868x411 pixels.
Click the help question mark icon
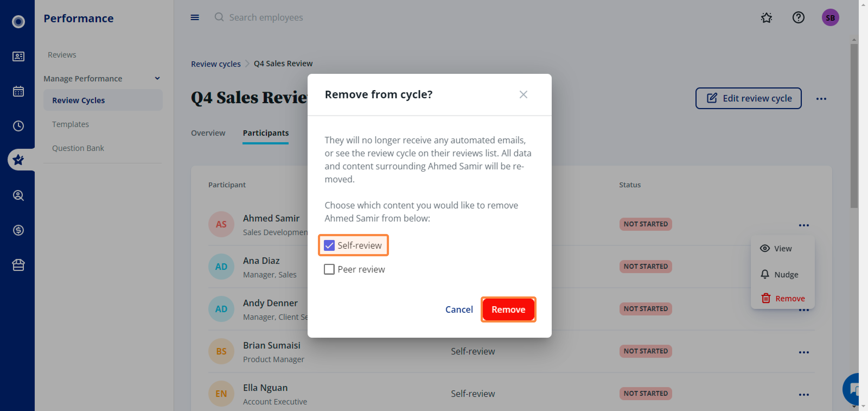[798, 18]
